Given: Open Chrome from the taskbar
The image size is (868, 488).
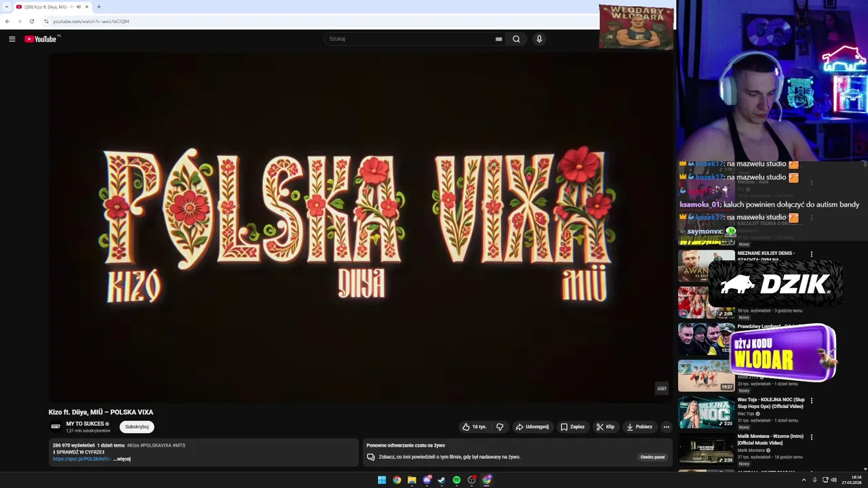Looking at the screenshot, I should pos(397,480).
